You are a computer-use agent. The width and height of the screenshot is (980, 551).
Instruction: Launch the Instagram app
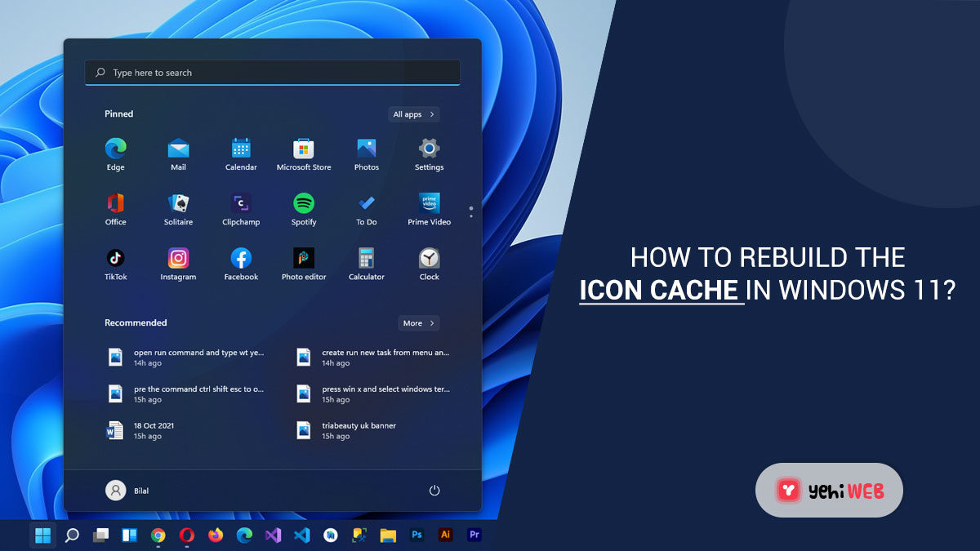coord(178,259)
